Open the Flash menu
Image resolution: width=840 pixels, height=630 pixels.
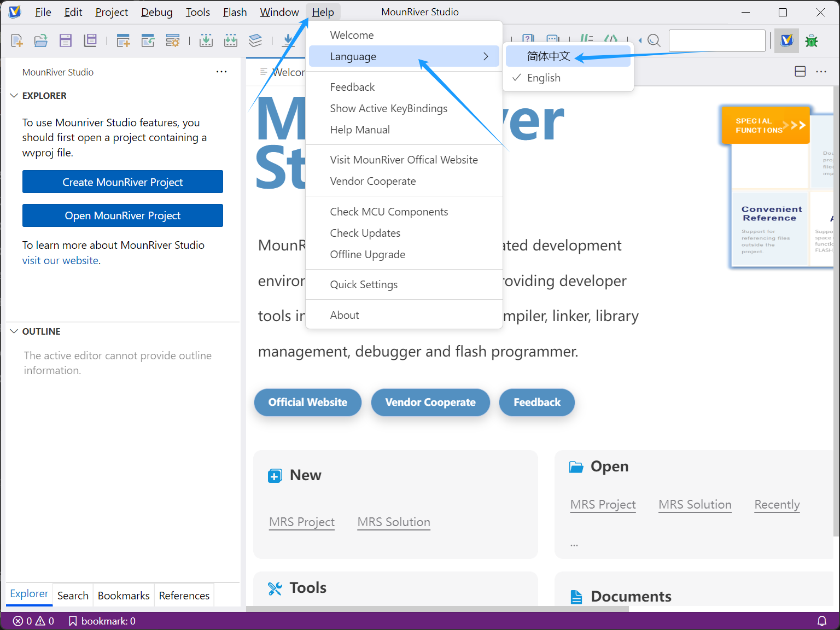[235, 12]
